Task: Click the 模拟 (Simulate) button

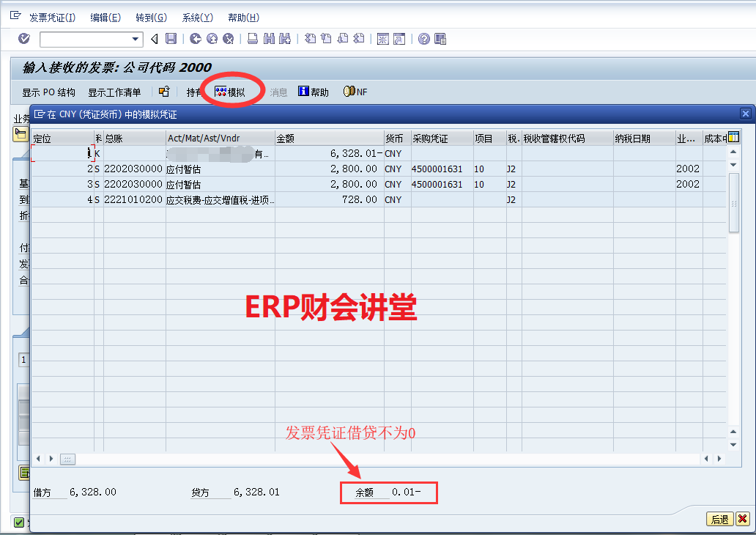Action: tap(229, 92)
